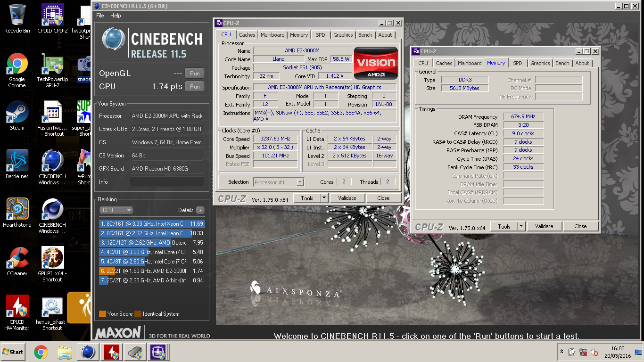The height and width of the screenshot is (362, 644).
Task: Open ranking CPU type dropdown
Action: pyautogui.click(x=116, y=210)
